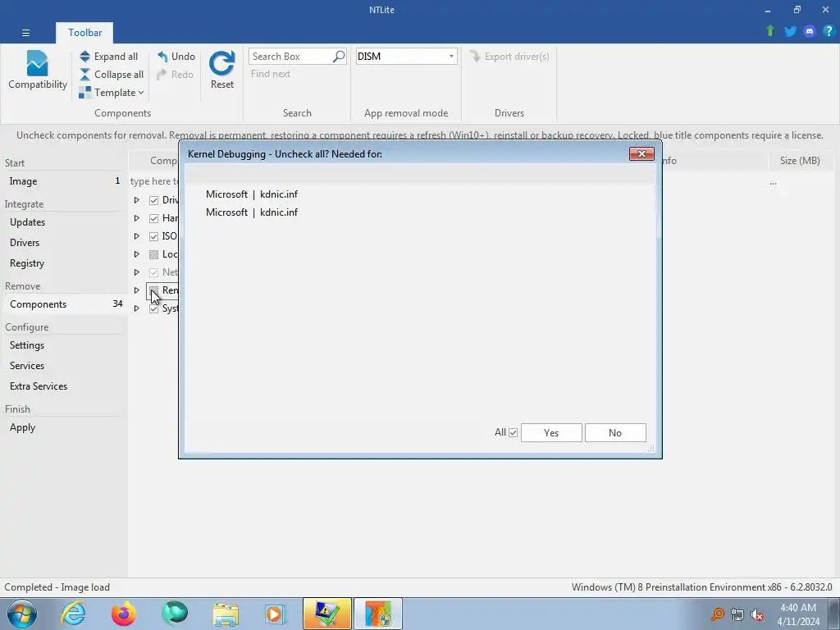Viewport: 840px width, 630px height.
Task: Focus the Search Box field
Action: click(x=290, y=57)
